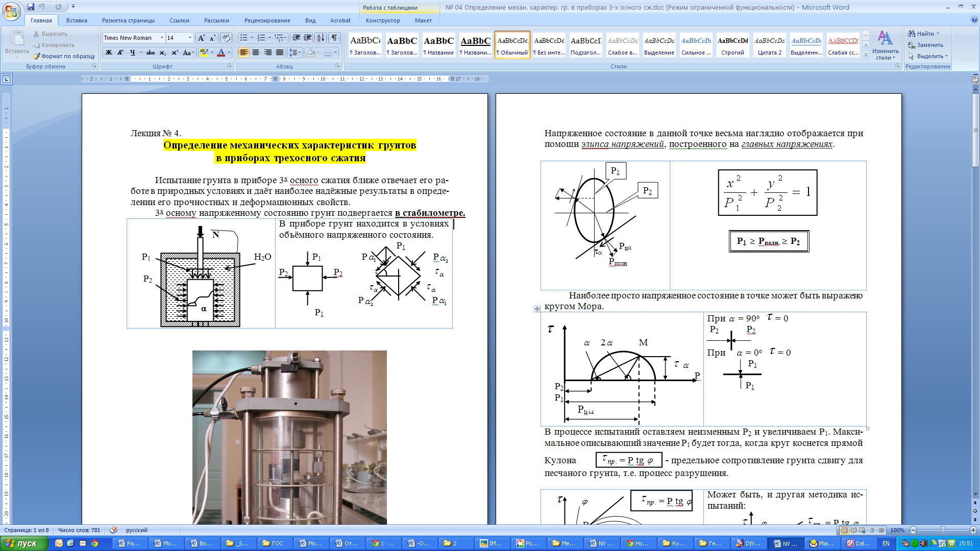Click the Copy (Копировать) button

[54, 45]
